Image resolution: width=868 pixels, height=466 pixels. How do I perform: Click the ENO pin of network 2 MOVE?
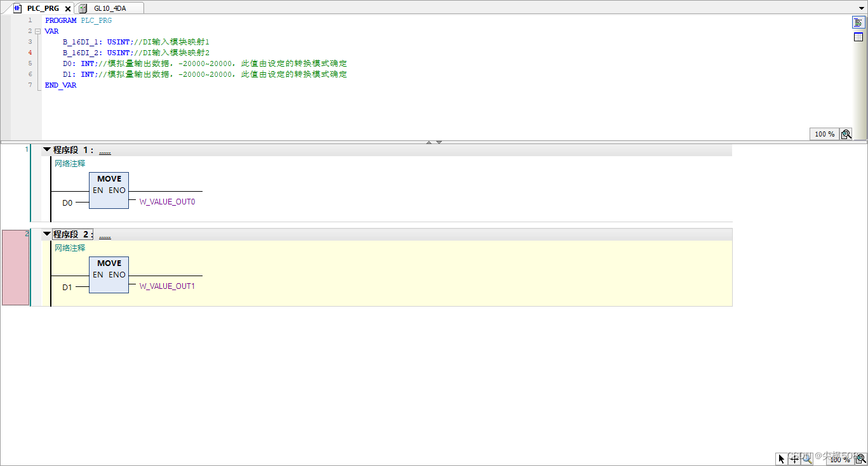pyautogui.click(x=117, y=275)
